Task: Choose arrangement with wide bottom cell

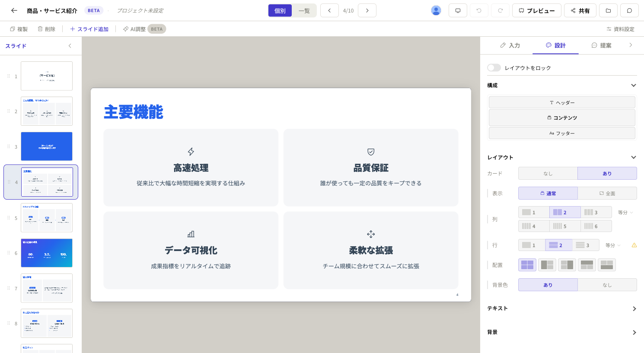Action: [x=607, y=265]
